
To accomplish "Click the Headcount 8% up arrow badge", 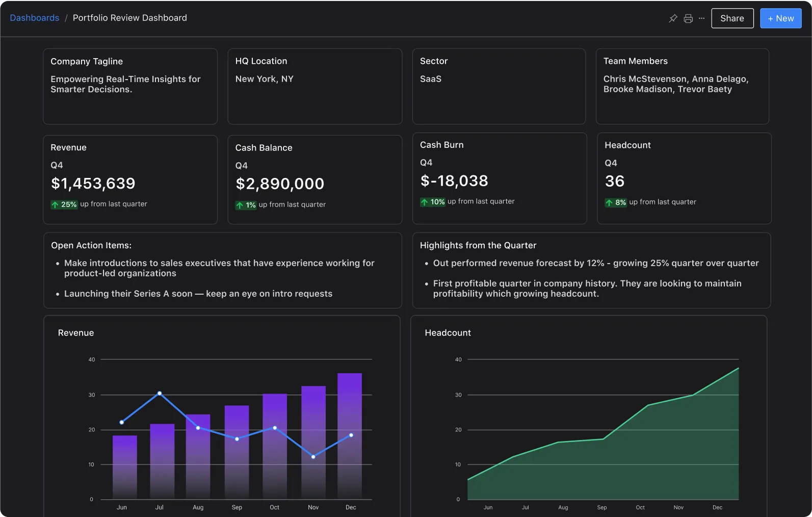I will (616, 202).
